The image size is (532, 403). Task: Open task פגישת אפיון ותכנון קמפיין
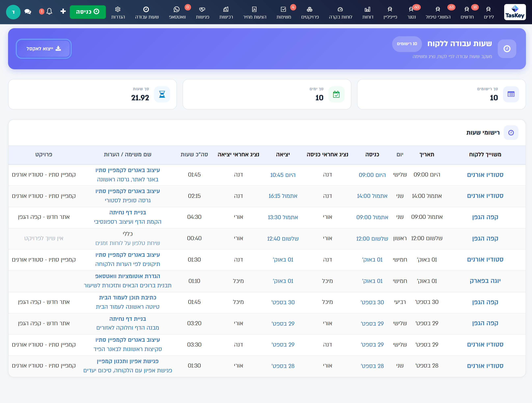128,361
